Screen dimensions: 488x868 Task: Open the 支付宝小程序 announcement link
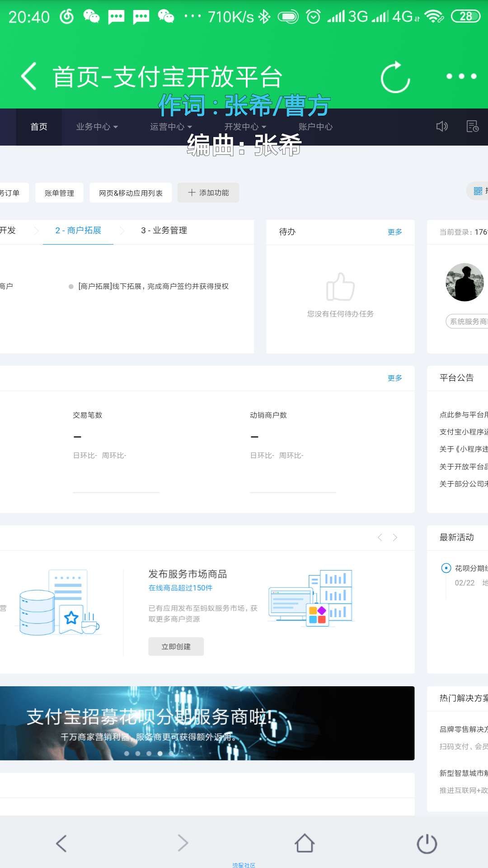464,432
